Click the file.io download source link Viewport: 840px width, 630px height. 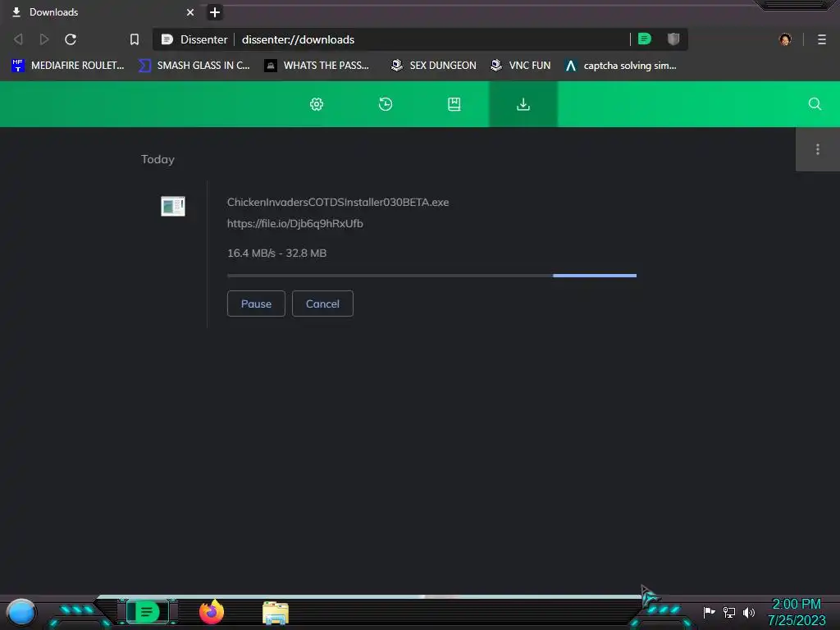coord(295,223)
